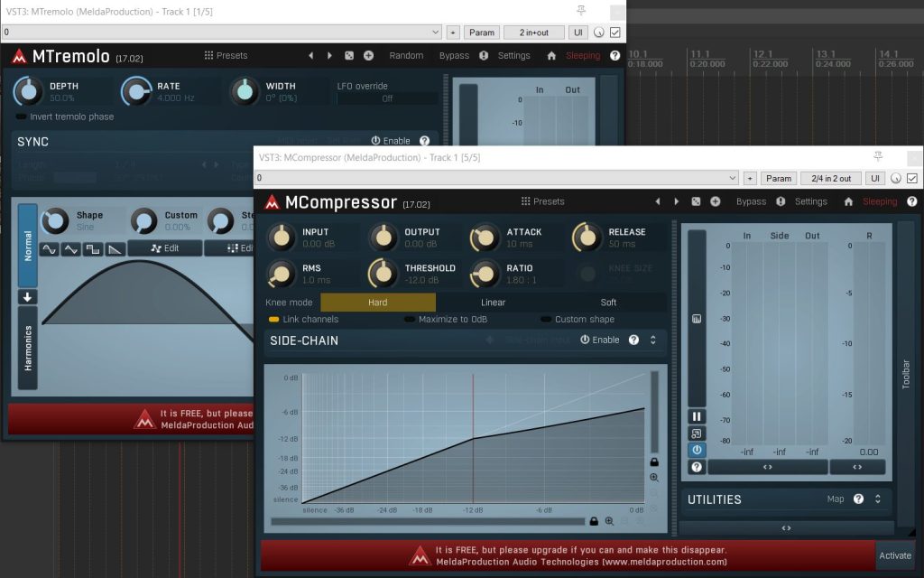The width and height of the screenshot is (924, 578).
Task: Click the meter popup window icon below pause
Action: 697,433
